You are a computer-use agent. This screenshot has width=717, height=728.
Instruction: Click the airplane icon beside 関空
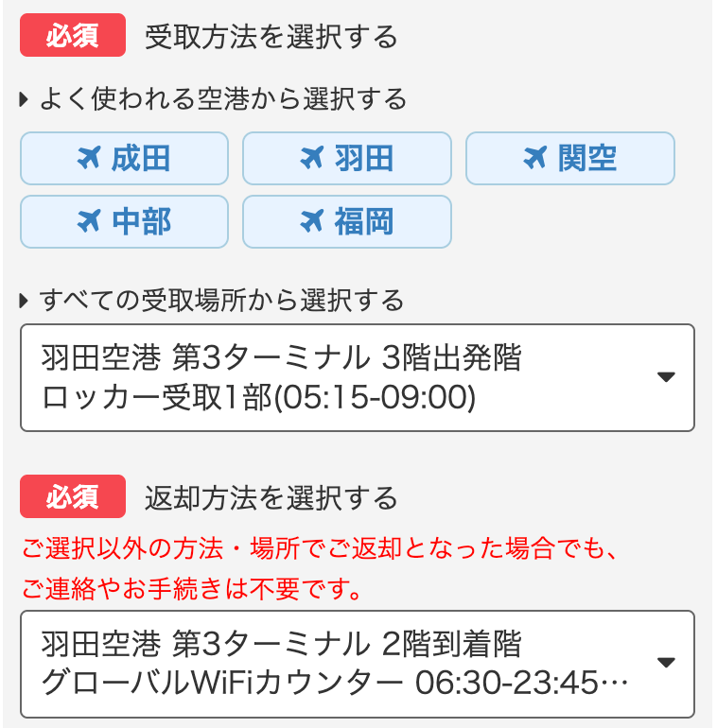534,158
